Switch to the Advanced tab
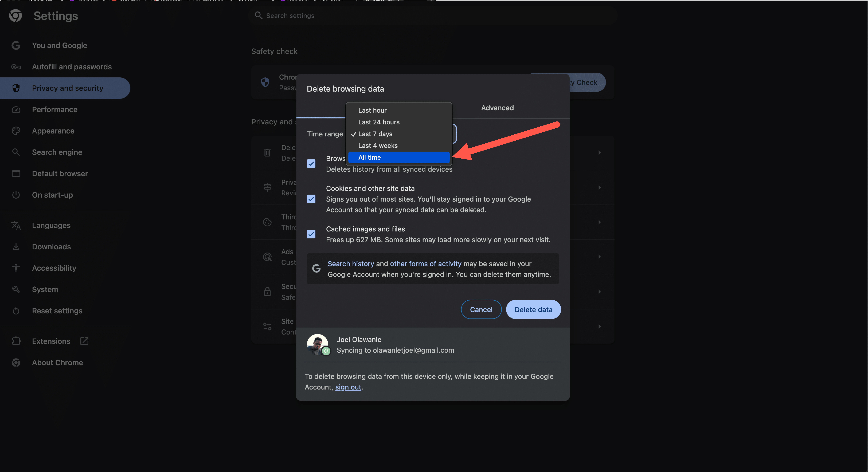The image size is (868, 472). (497, 108)
